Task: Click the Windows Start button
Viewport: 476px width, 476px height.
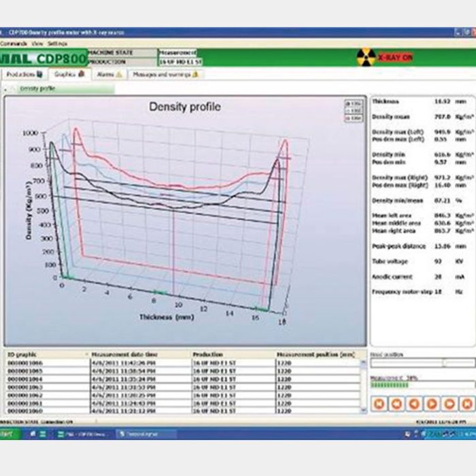Action: tap(7, 432)
